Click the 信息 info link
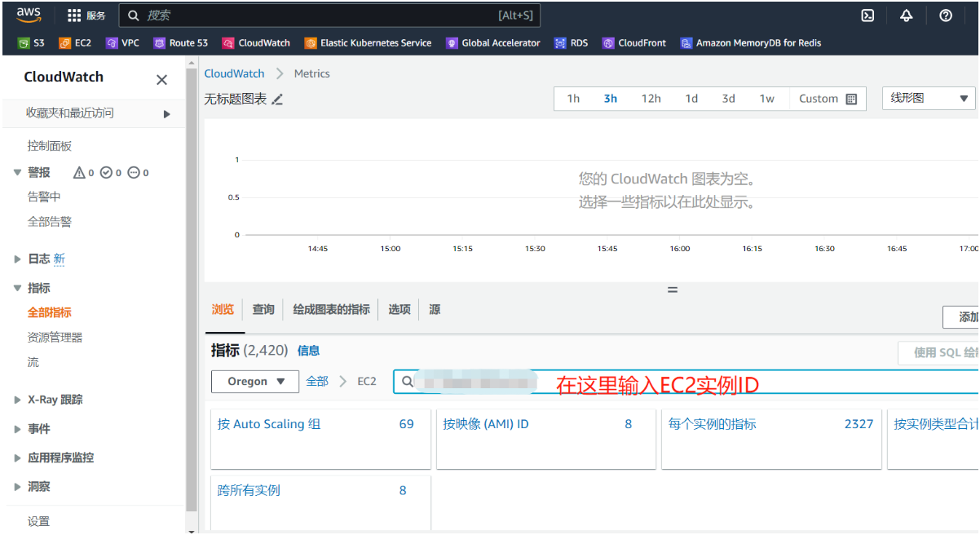Screen dimensions: 980x535 (x=308, y=351)
